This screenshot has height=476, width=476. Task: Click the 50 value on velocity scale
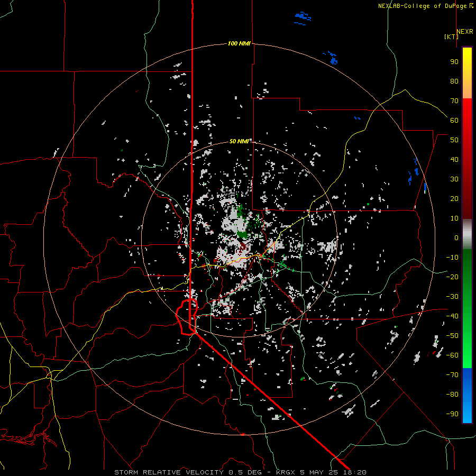pyautogui.click(x=454, y=140)
